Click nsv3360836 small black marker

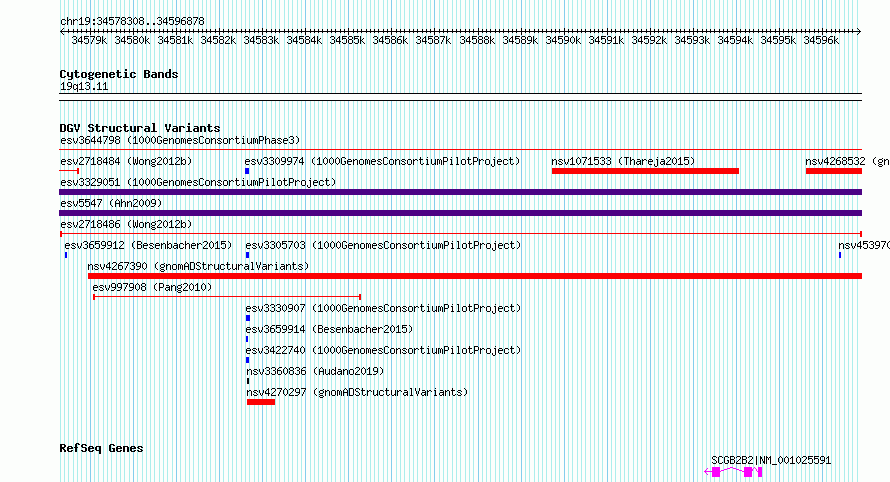point(248,381)
